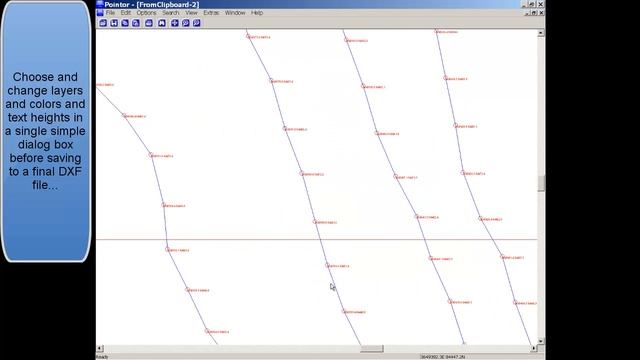The width and height of the screenshot is (640, 360).
Task: Click the first toolbar icon (open file)
Action: [103, 23]
